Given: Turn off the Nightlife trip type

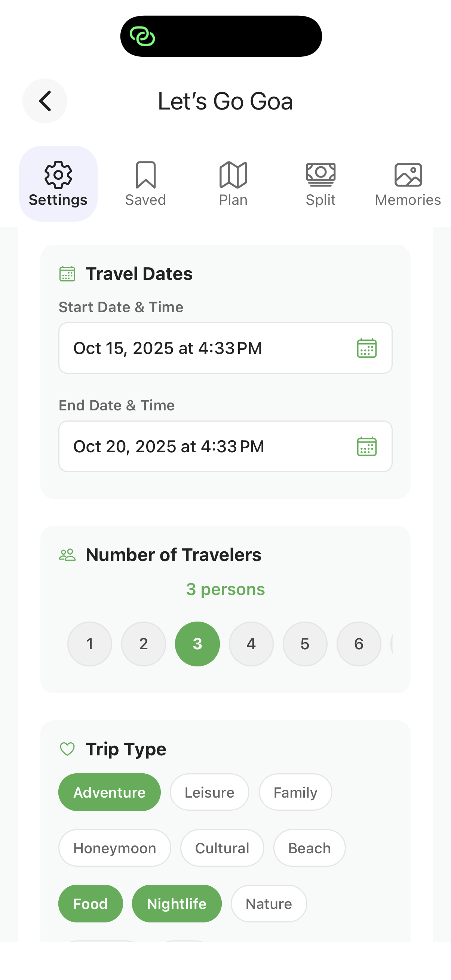Looking at the screenshot, I should point(177,903).
